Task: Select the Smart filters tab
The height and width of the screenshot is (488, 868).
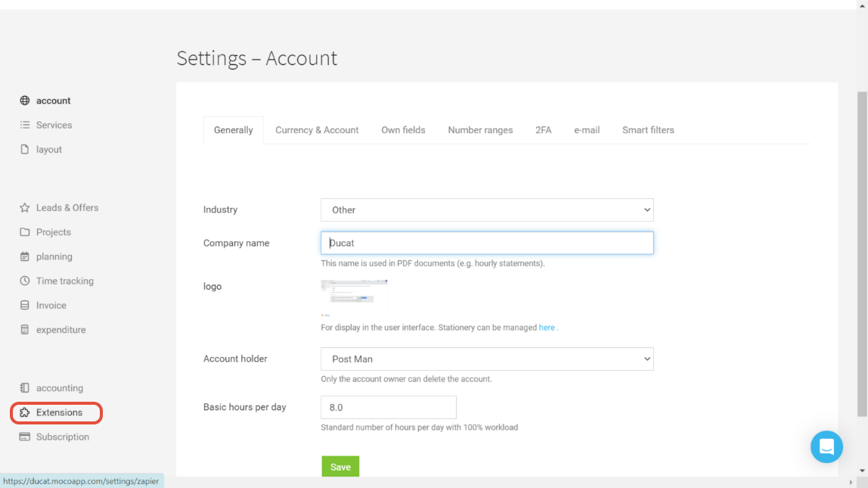Action: pyautogui.click(x=648, y=130)
